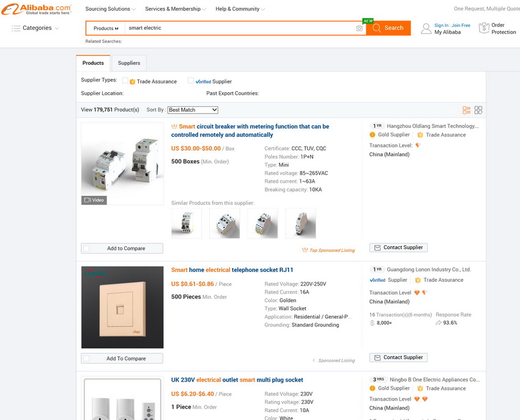
Task: Open the Sort By Best Match dropdown
Action: pyautogui.click(x=193, y=110)
